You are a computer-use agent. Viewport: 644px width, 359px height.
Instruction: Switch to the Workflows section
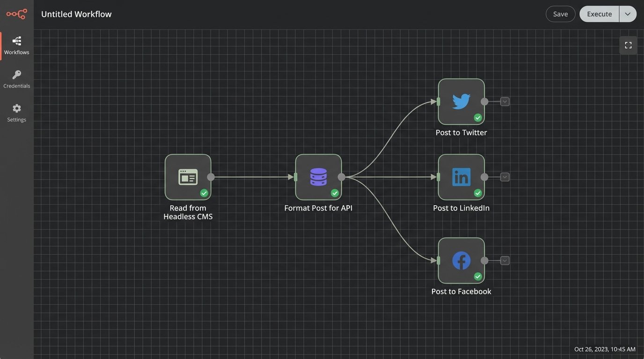point(16,44)
